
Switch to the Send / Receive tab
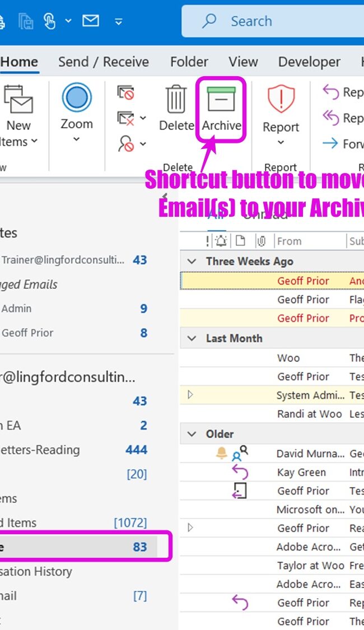[x=104, y=62]
